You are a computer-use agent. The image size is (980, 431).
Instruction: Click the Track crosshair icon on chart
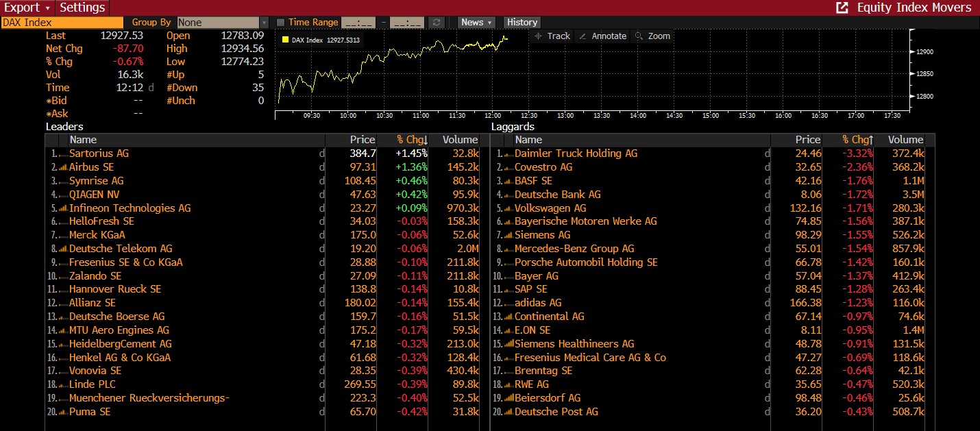point(538,36)
